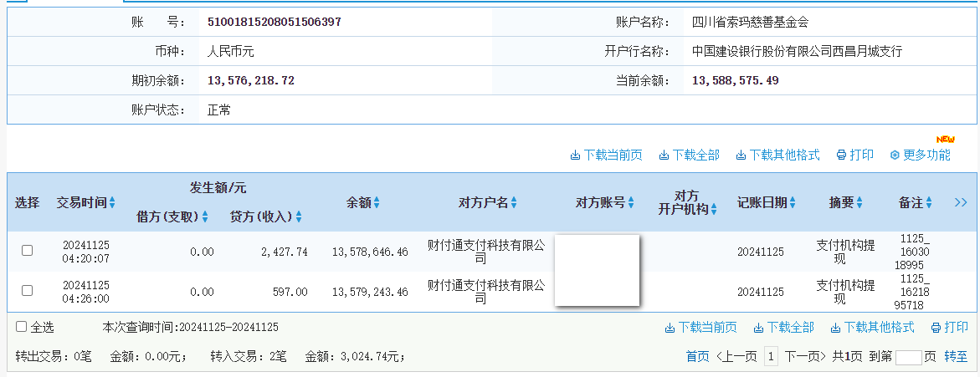980x377 pixels.
Task: Check the 04:20:07 transaction row checkbox
Action: tap(27, 250)
